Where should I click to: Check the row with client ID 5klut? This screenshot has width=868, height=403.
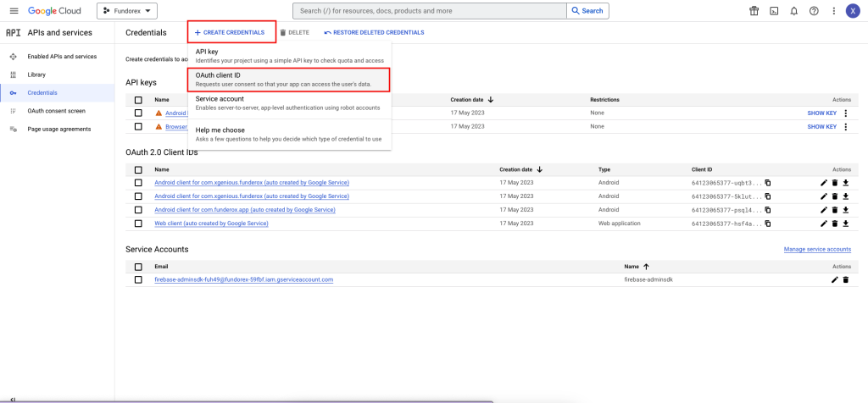[138, 196]
